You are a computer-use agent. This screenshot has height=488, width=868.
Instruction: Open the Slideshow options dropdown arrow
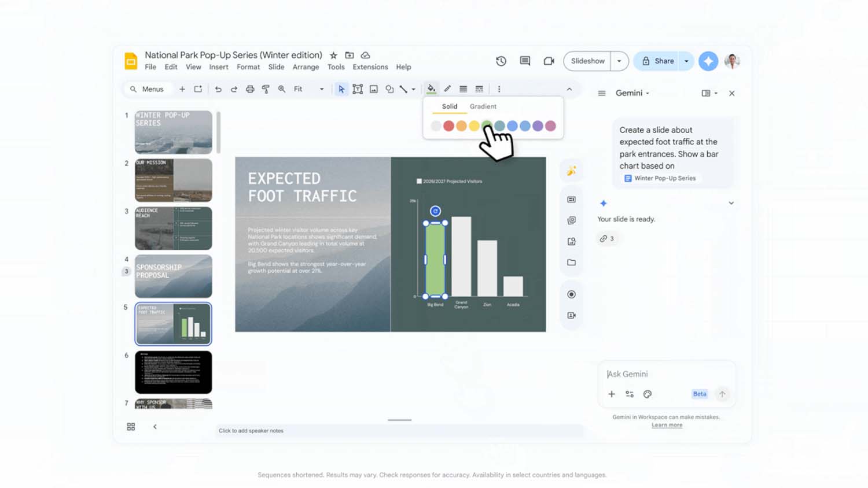[619, 61]
